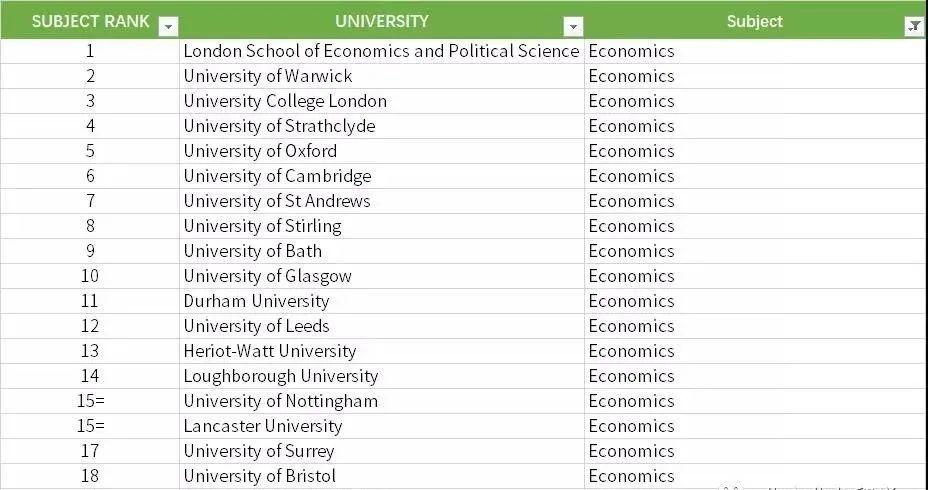Select the UNIVERSITY header cell
The image size is (928, 490).
point(382,20)
